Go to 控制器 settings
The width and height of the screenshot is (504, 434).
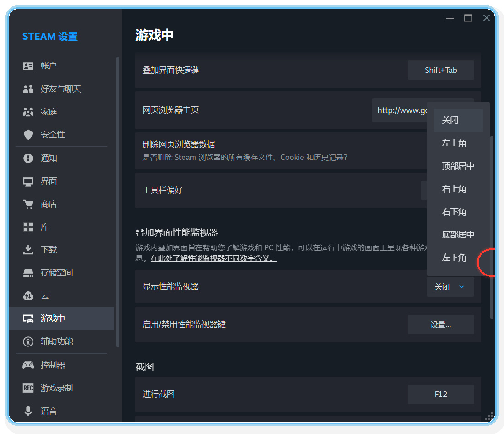(62, 365)
